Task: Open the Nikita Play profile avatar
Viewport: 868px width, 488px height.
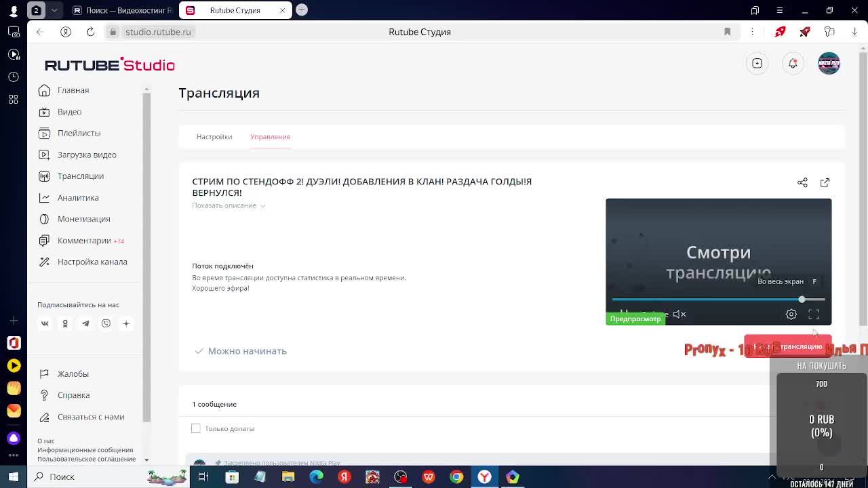Action: click(829, 63)
